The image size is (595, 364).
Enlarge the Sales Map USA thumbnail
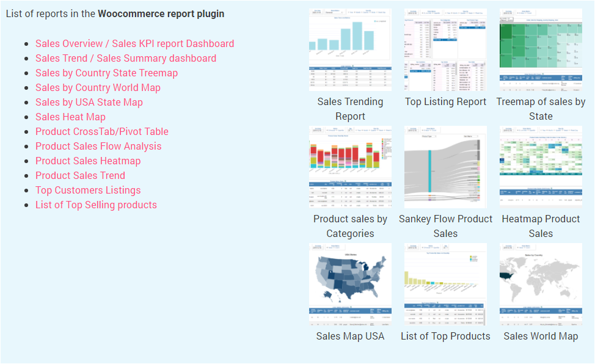tap(350, 284)
